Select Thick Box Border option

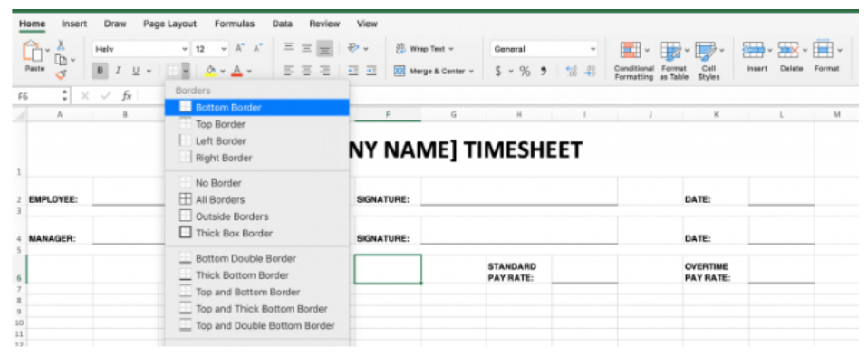click(x=256, y=233)
